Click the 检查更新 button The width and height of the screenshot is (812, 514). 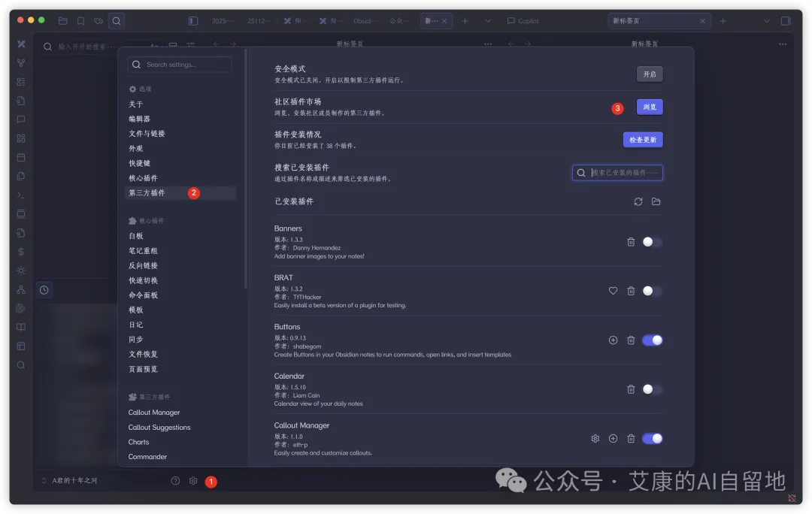click(x=643, y=140)
